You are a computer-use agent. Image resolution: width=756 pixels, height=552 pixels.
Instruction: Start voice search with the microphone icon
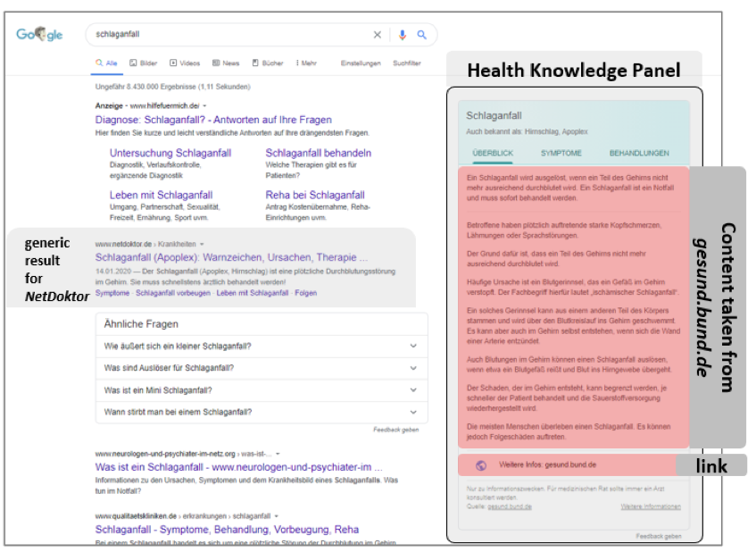(x=402, y=35)
